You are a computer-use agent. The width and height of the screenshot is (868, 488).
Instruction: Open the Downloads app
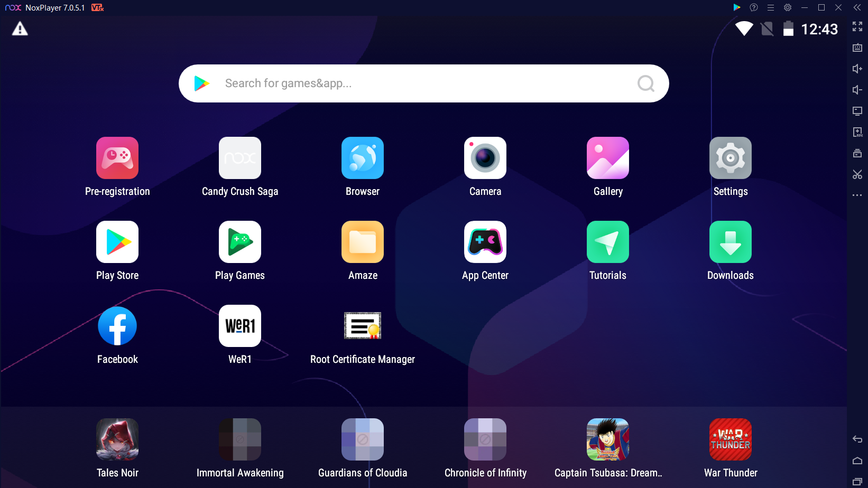tap(731, 242)
